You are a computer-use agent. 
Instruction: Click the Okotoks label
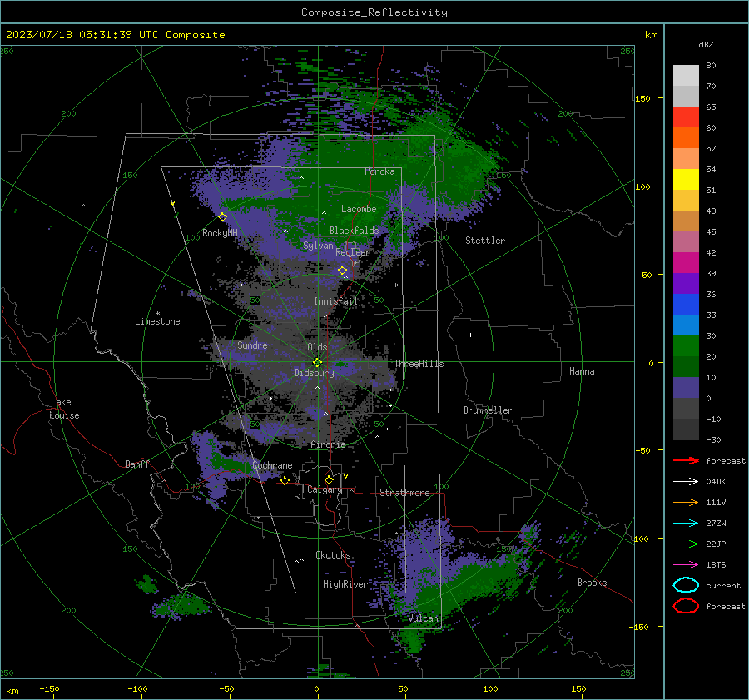333,555
